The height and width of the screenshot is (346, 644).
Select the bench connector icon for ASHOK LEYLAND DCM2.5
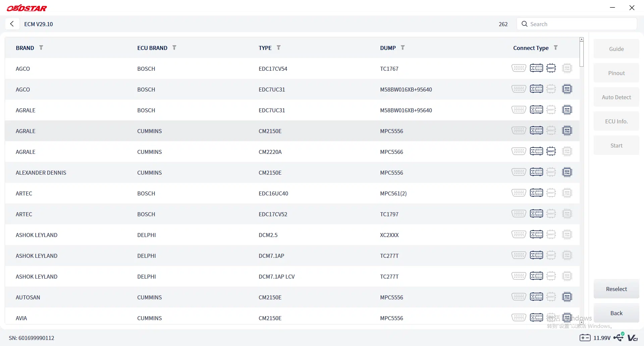[x=536, y=235]
